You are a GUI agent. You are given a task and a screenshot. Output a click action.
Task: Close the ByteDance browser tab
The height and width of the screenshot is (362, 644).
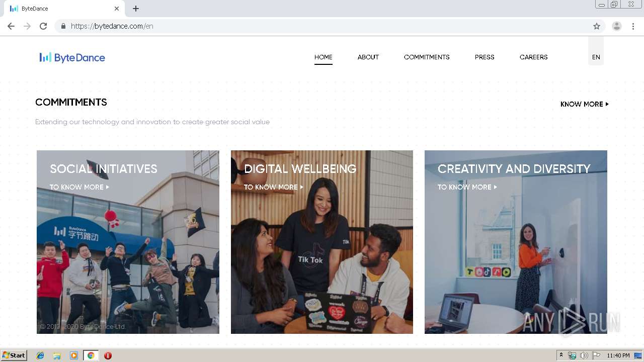[117, 9]
